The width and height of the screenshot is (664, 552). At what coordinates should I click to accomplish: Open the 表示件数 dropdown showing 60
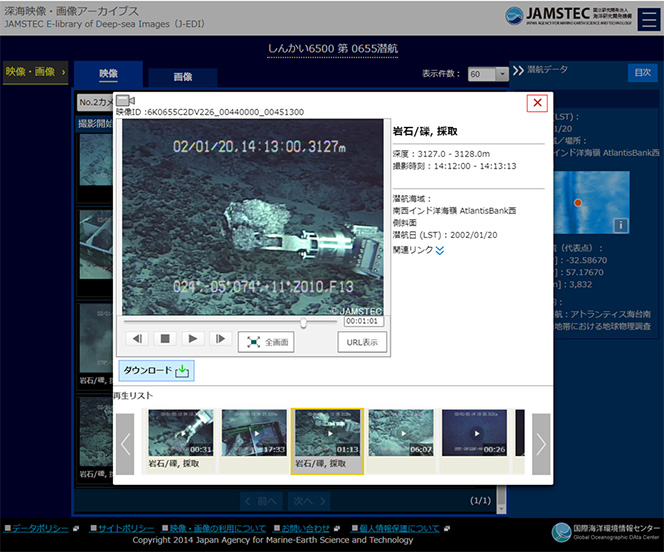coord(488,74)
